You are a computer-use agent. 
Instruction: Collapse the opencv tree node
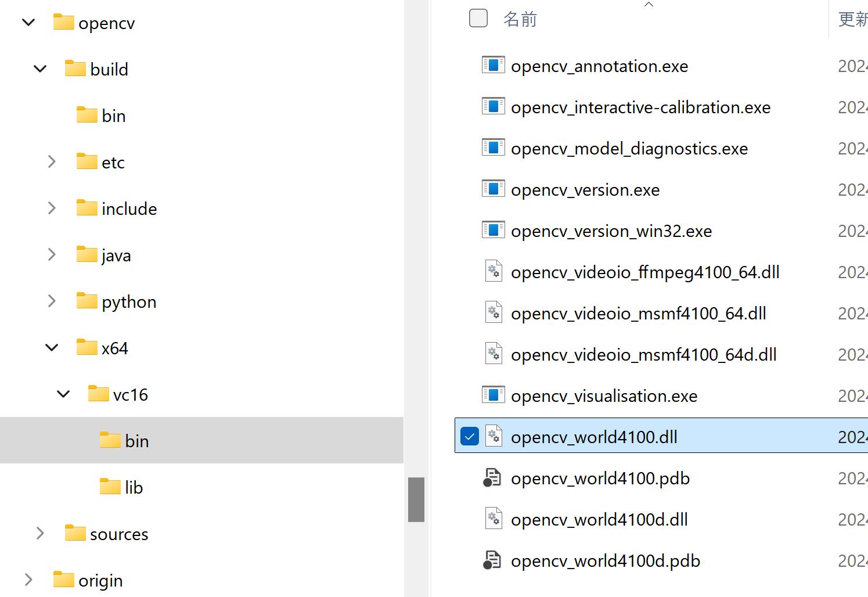coord(28,23)
